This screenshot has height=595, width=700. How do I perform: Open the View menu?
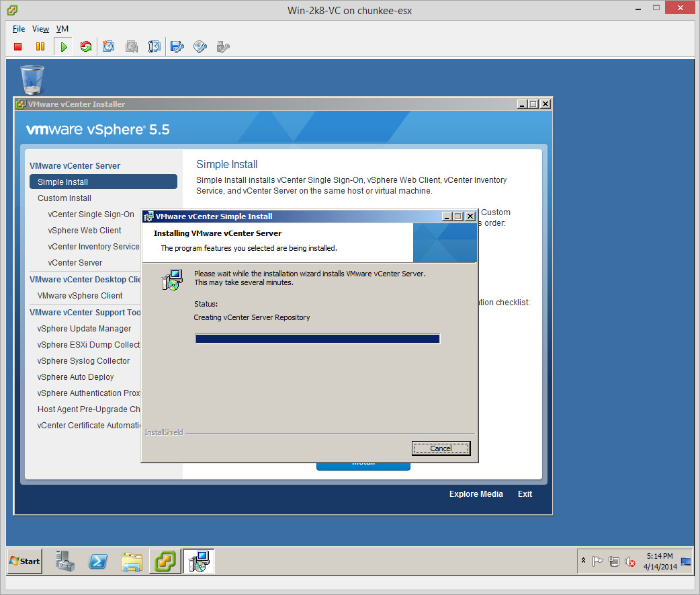pyautogui.click(x=40, y=29)
